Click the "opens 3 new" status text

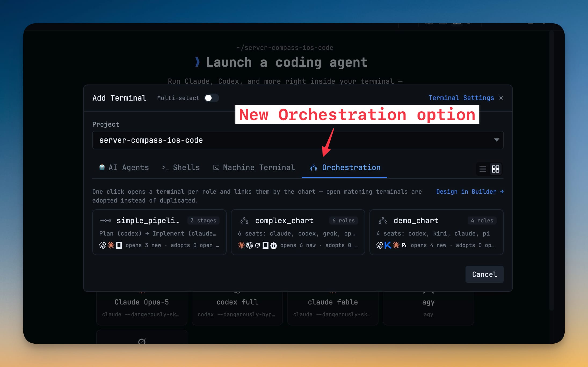click(143, 245)
